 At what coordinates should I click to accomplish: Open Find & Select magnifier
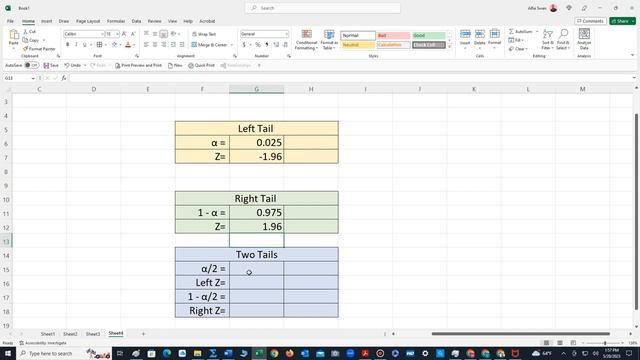click(563, 40)
